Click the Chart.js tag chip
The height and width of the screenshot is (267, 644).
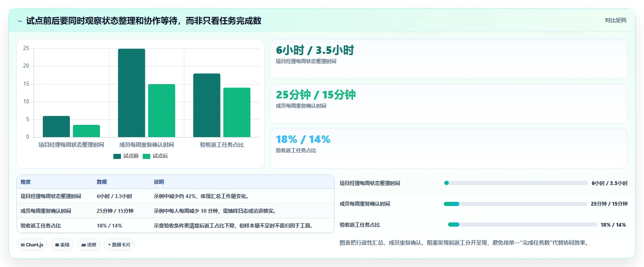click(32, 245)
